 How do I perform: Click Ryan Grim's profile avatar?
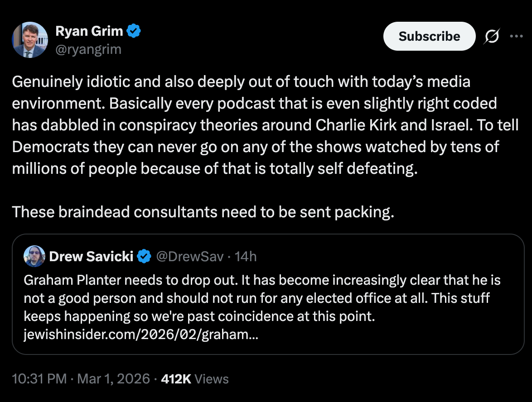[30, 40]
